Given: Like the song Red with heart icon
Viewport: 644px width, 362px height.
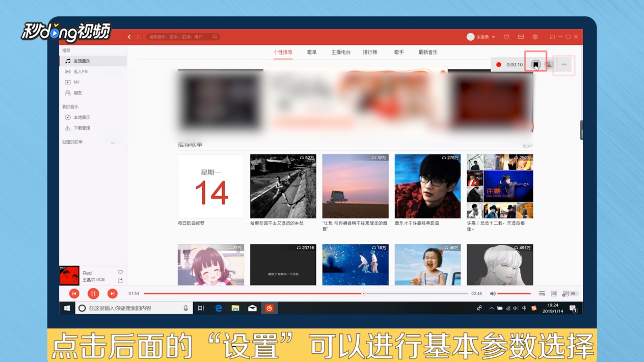Looking at the screenshot, I should (x=120, y=272).
